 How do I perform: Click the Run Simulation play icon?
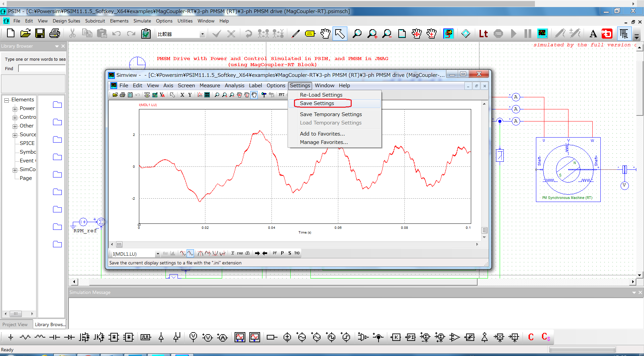(513, 34)
